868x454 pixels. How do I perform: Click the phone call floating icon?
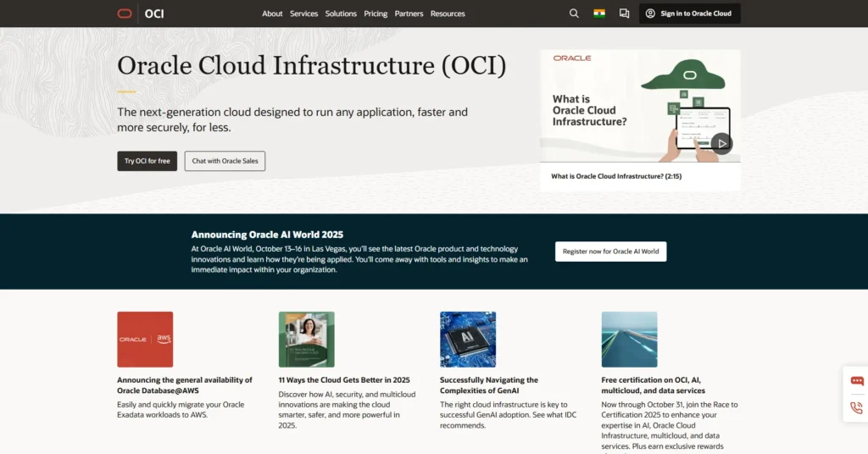(857, 408)
